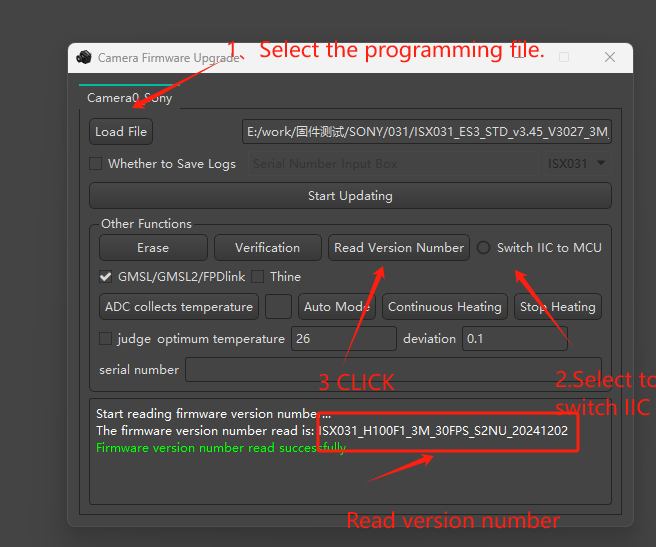The width and height of the screenshot is (656, 547).
Task: Click the camera app icon in title bar
Action: [84, 57]
